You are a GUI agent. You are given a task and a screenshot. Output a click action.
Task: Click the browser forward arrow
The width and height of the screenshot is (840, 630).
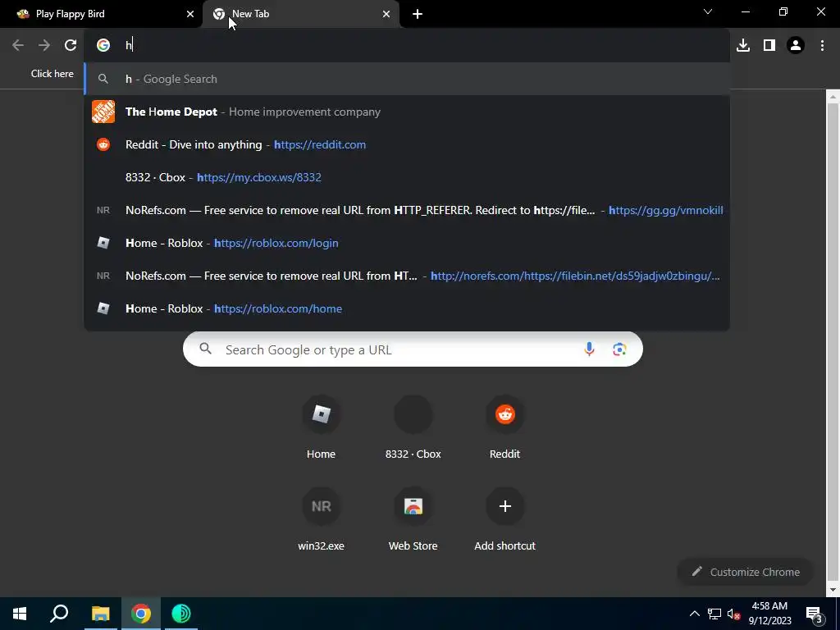(44, 46)
